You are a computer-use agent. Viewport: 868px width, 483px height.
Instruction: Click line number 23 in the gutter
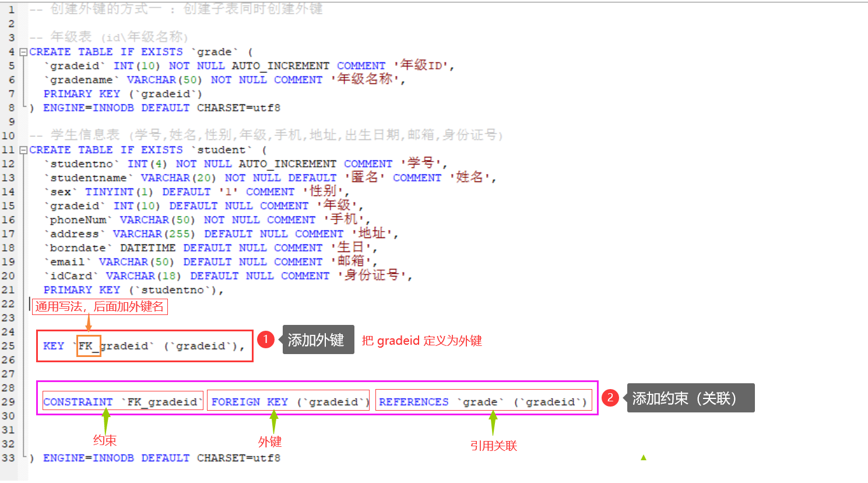(8, 318)
